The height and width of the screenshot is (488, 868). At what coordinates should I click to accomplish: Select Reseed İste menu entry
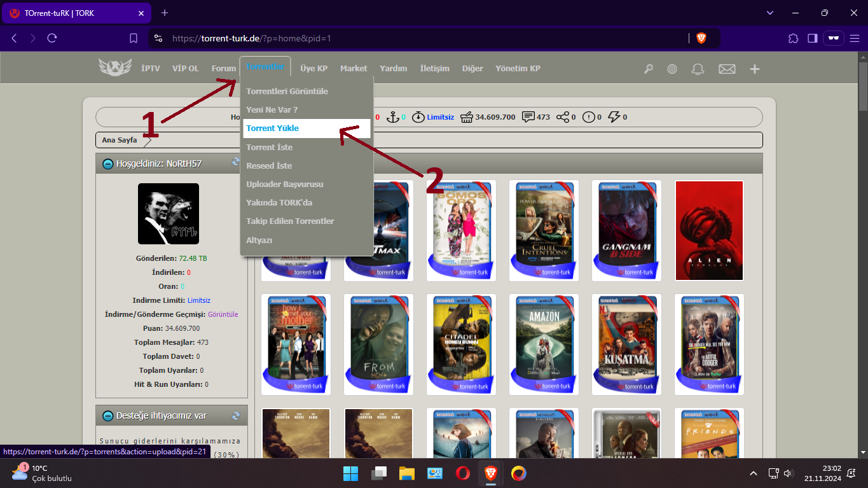coord(269,165)
